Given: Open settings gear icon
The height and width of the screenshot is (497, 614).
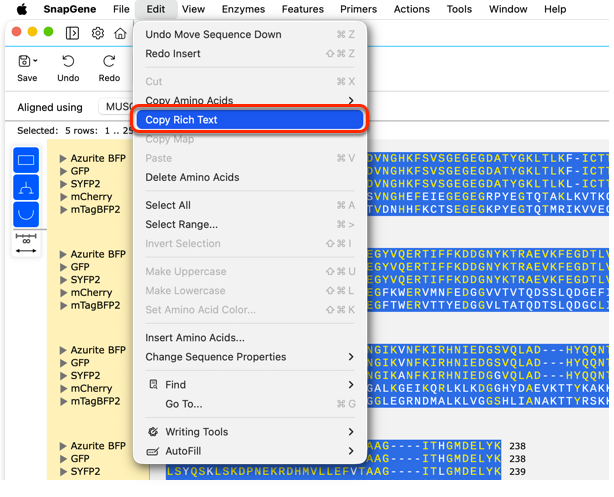Looking at the screenshot, I should pyautogui.click(x=98, y=33).
